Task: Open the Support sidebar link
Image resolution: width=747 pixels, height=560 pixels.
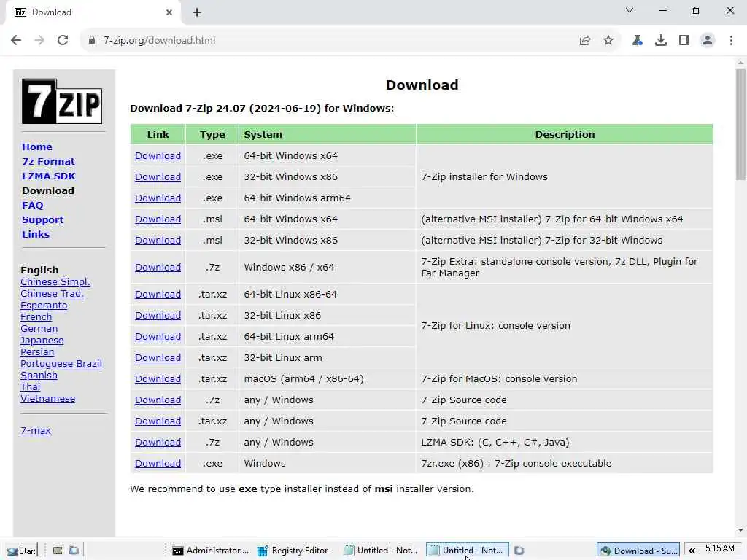Action: [42, 220]
